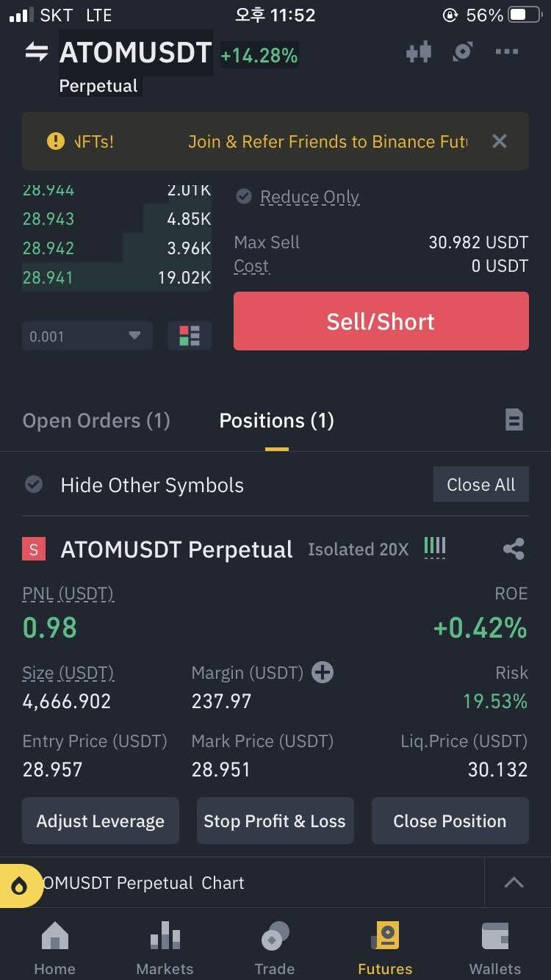Switch to the Open Orders tab

coord(96,421)
